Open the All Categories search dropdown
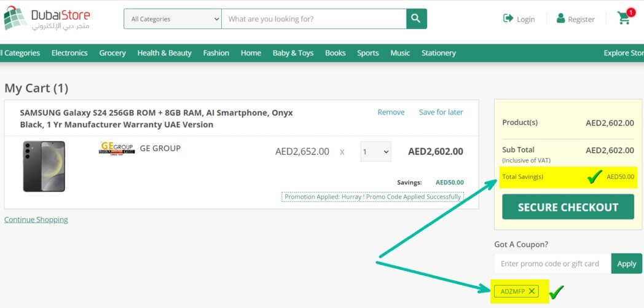Image resolution: width=644 pixels, height=308 pixels. tap(173, 19)
